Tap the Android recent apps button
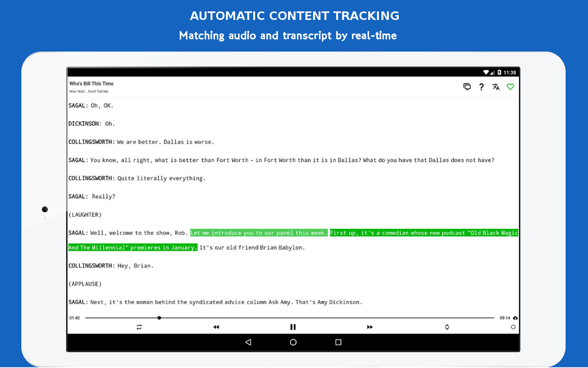The width and height of the screenshot is (588, 368). click(338, 342)
